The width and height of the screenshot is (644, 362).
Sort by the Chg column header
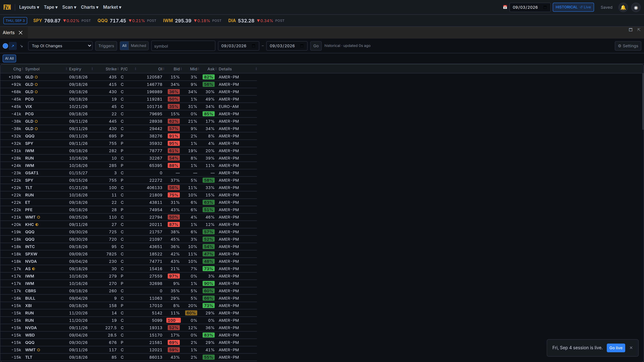pyautogui.click(x=17, y=69)
